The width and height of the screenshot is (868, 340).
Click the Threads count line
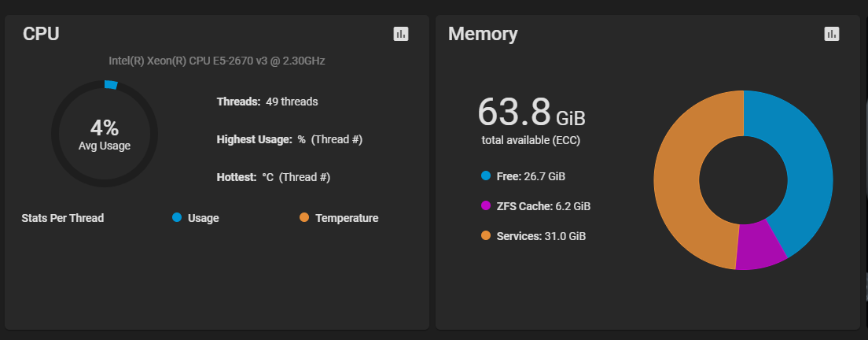click(x=267, y=102)
